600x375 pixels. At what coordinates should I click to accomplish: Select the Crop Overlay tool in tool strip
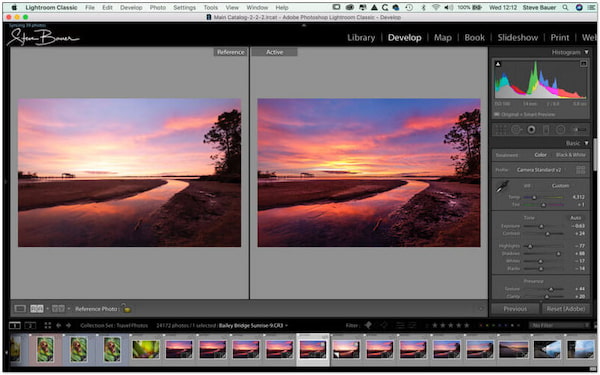pos(501,130)
